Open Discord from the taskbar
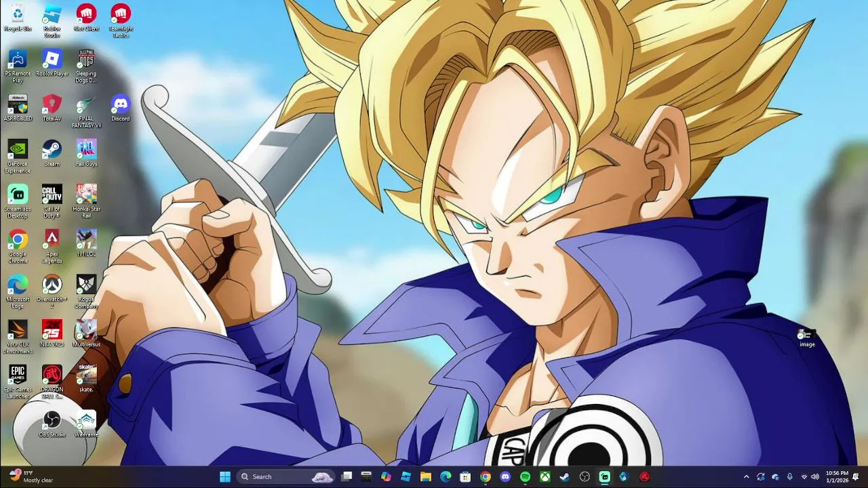This screenshot has width=868, height=488. (505, 476)
